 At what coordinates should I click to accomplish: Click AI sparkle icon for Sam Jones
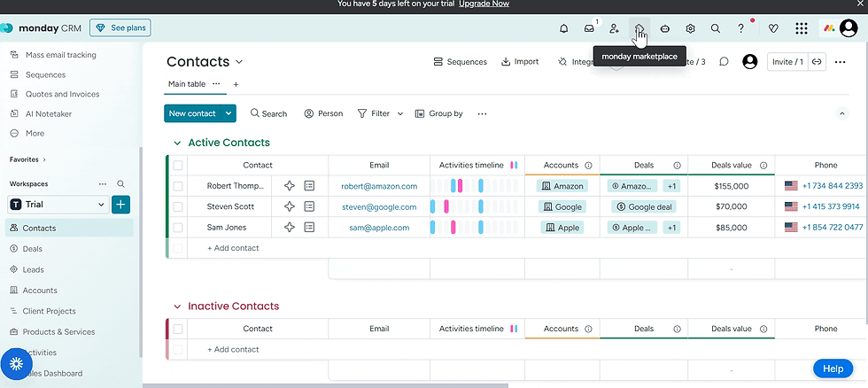[289, 227]
